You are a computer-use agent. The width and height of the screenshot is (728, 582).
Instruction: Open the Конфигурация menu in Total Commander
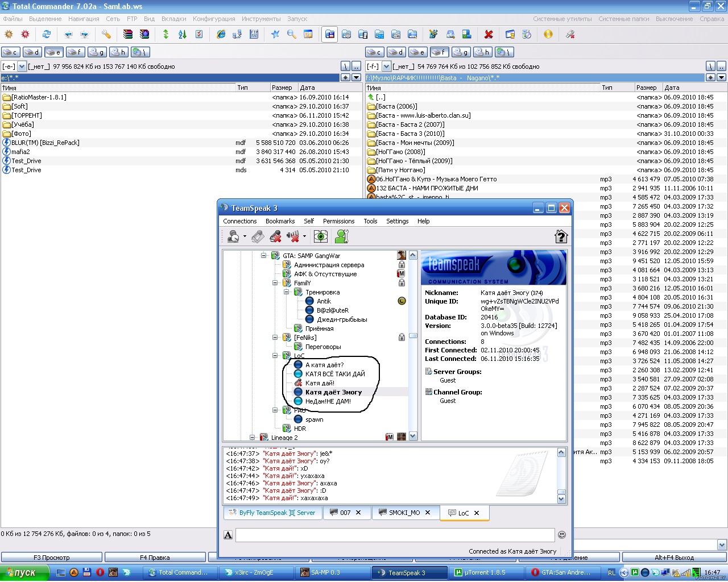click(214, 19)
